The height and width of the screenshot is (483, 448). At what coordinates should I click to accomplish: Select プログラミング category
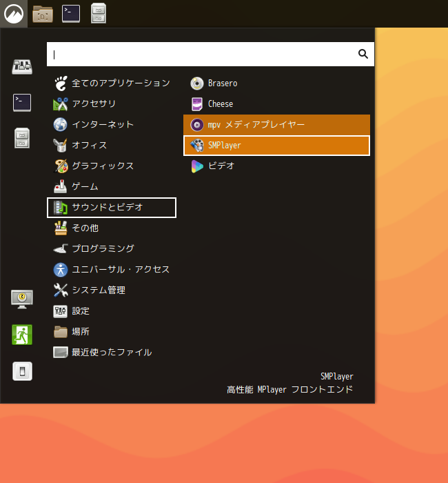click(112, 249)
